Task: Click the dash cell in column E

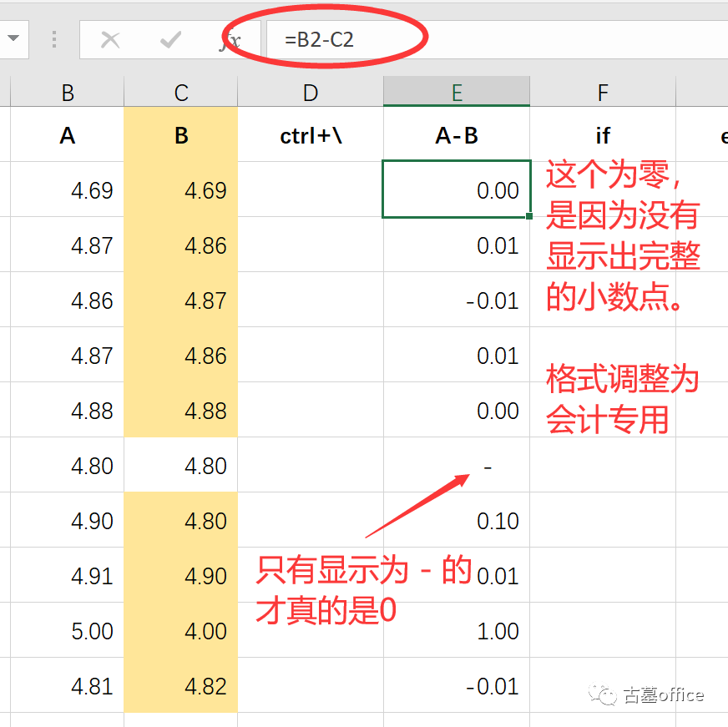Action: (x=457, y=465)
